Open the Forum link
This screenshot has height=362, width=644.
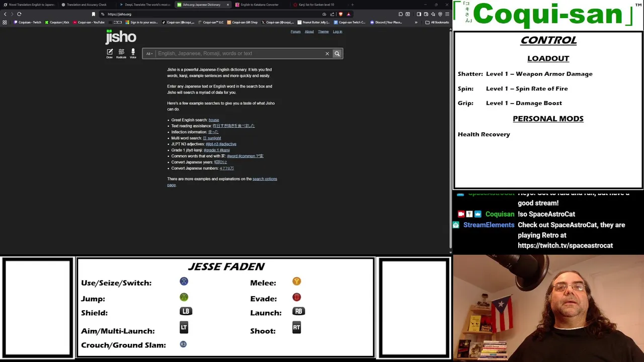(295, 32)
